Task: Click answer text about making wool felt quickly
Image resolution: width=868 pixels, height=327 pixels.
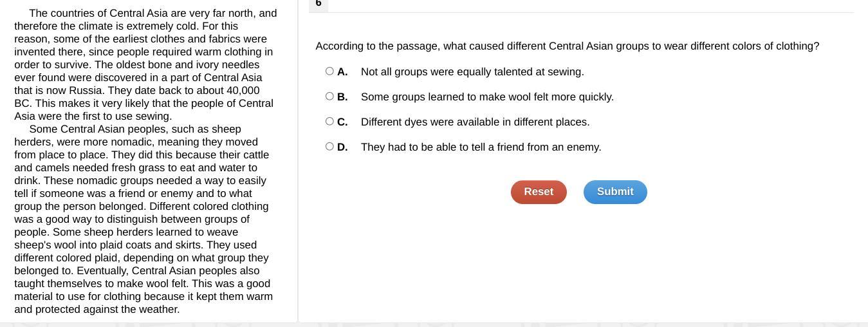Action: pyautogui.click(x=487, y=97)
